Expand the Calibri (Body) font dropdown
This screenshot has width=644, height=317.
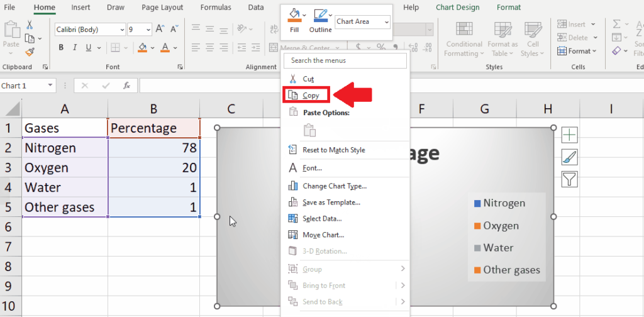123,30
